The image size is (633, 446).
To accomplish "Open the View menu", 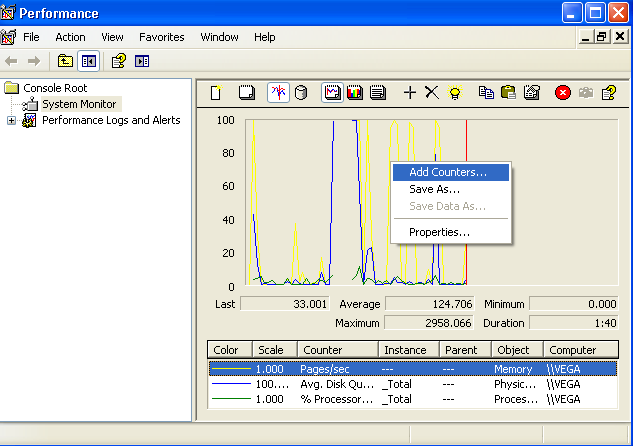I will [x=112, y=37].
